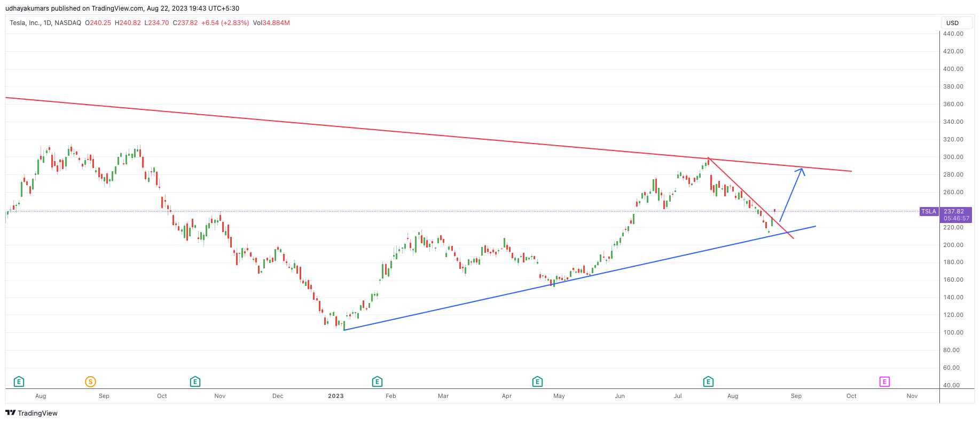
Task: Click the blue upward arrow drawing
Action: (791, 195)
